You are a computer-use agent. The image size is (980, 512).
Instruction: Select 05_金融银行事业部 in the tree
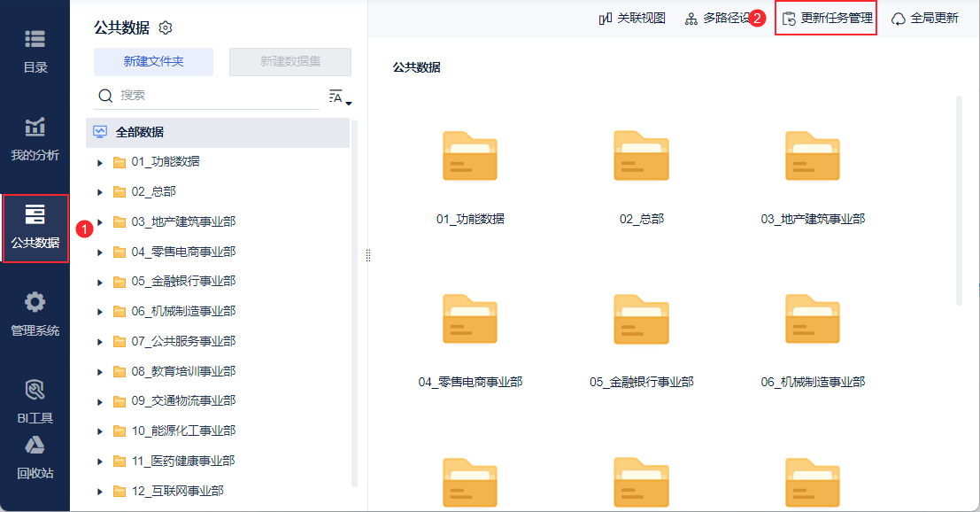point(184,282)
